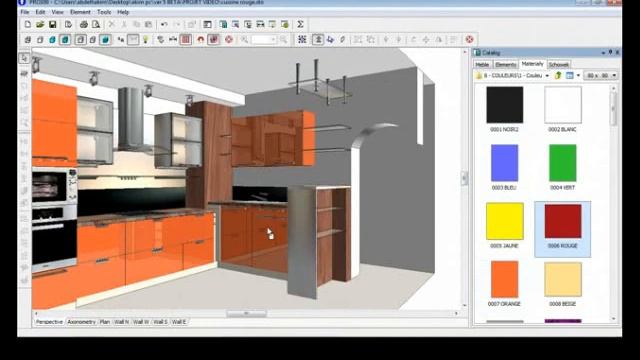Toggle the red grid icon
Image resolution: width=640 pixels, height=360 pixels.
(x=186, y=40)
